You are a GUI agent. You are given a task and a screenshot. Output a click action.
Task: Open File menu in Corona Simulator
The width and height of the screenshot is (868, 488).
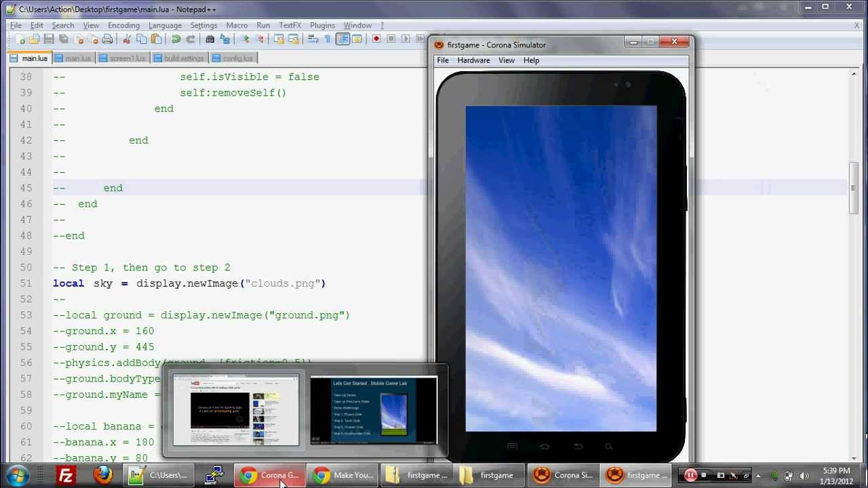point(443,60)
